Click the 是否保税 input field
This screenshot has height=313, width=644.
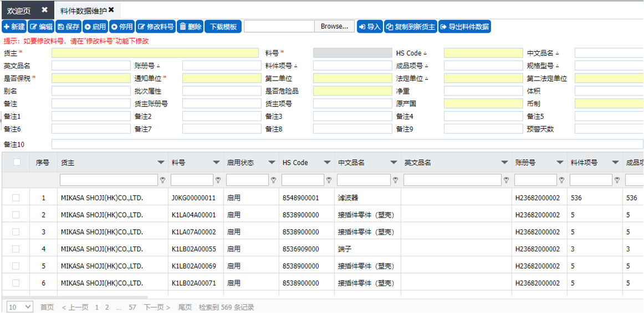pos(91,79)
